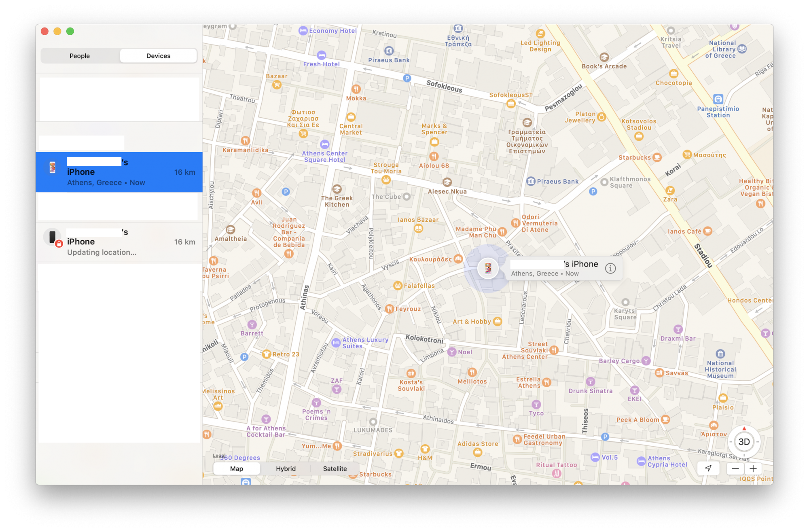Switch to Satellite view mode
The width and height of the screenshot is (809, 532).
[335, 468]
